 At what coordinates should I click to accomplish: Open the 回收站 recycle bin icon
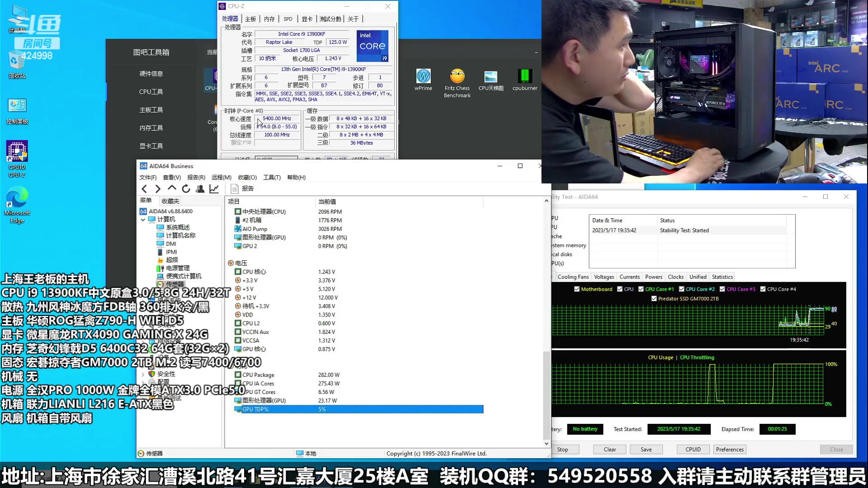17,65
